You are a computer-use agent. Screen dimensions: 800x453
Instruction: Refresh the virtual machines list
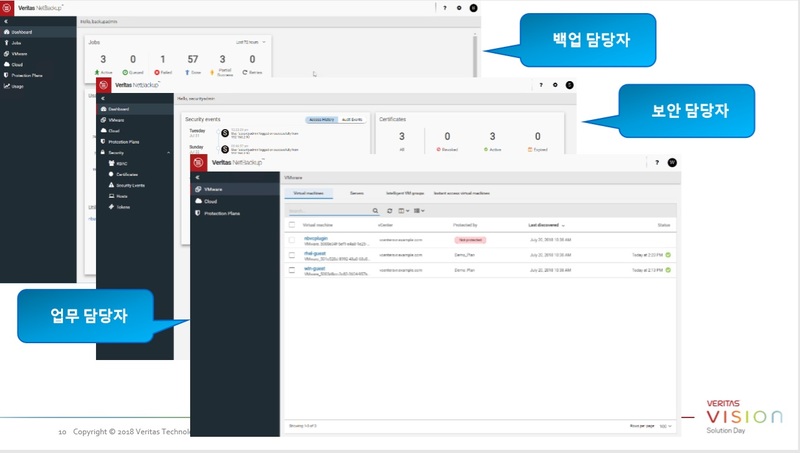[389, 211]
